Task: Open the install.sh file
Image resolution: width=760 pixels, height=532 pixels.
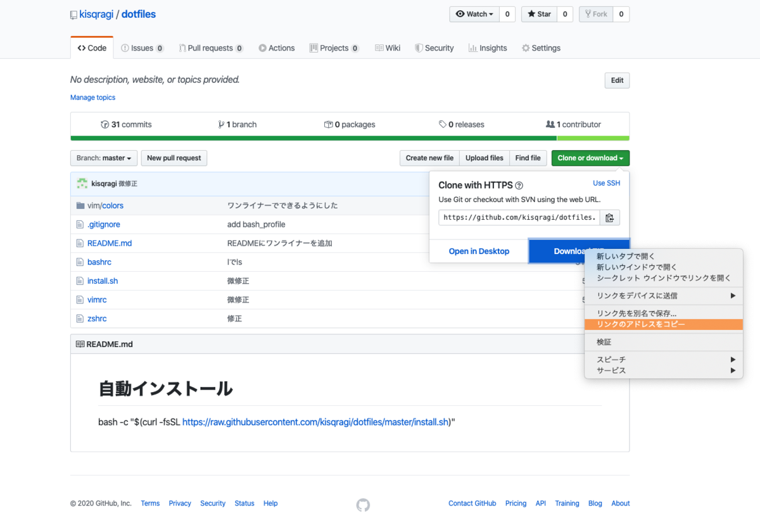Action: [x=103, y=281]
